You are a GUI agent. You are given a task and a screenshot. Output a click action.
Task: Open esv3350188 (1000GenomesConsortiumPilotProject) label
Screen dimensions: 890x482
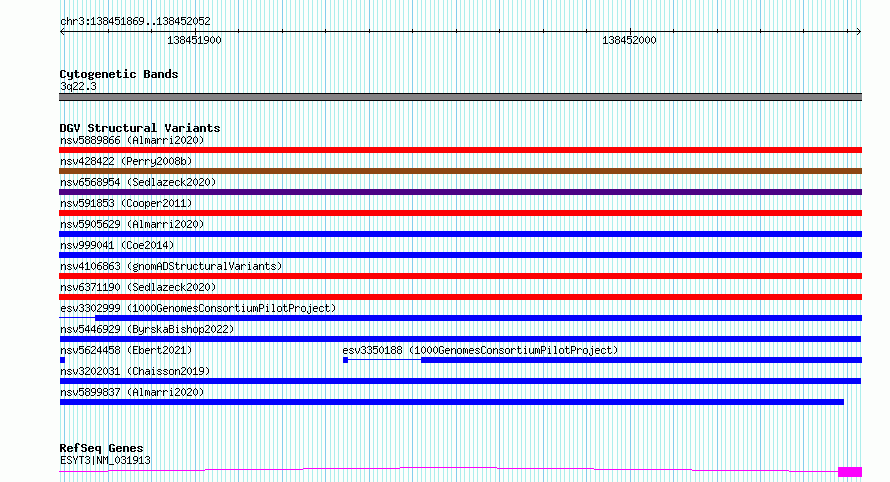[480, 350]
